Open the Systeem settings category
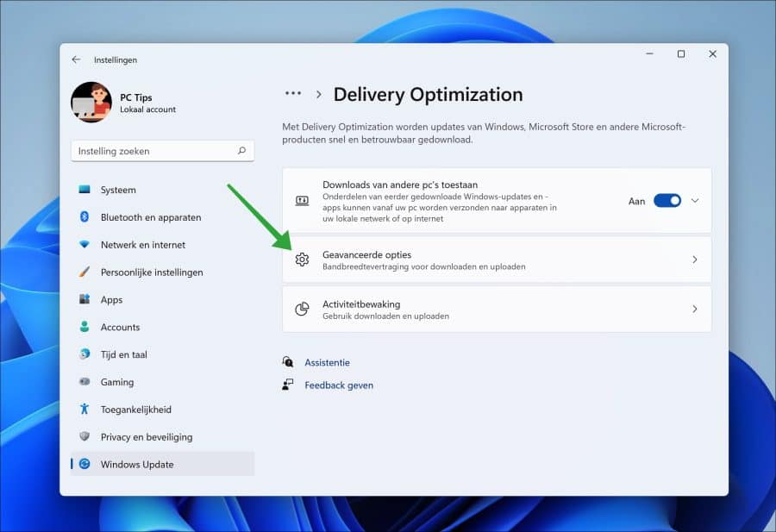Screen dimensions: 776x532 pyautogui.click(x=162, y=190)
